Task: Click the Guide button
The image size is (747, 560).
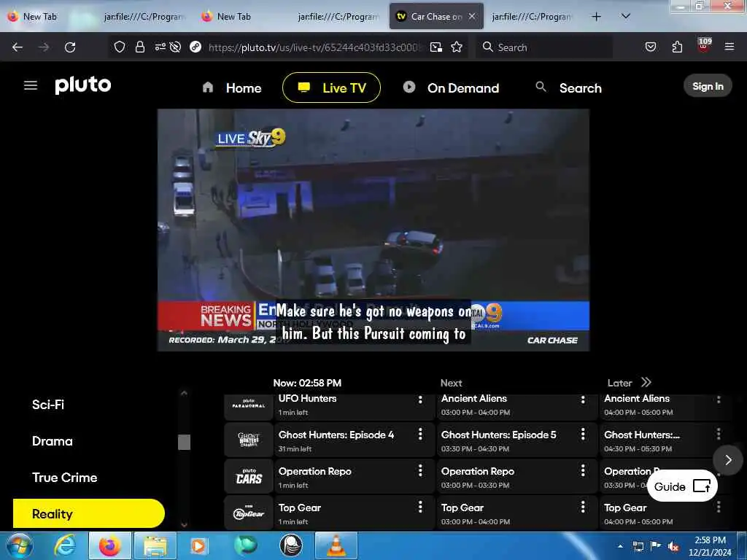Action: (x=682, y=486)
